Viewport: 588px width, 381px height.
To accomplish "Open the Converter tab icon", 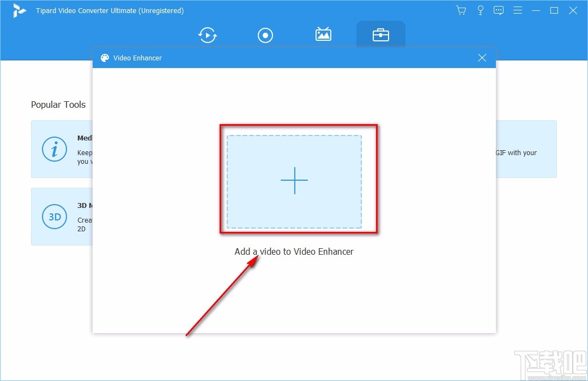I will (x=208, y=35).
